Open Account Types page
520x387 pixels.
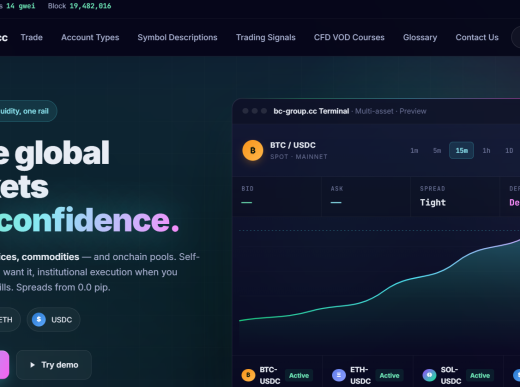coord(90,37)
